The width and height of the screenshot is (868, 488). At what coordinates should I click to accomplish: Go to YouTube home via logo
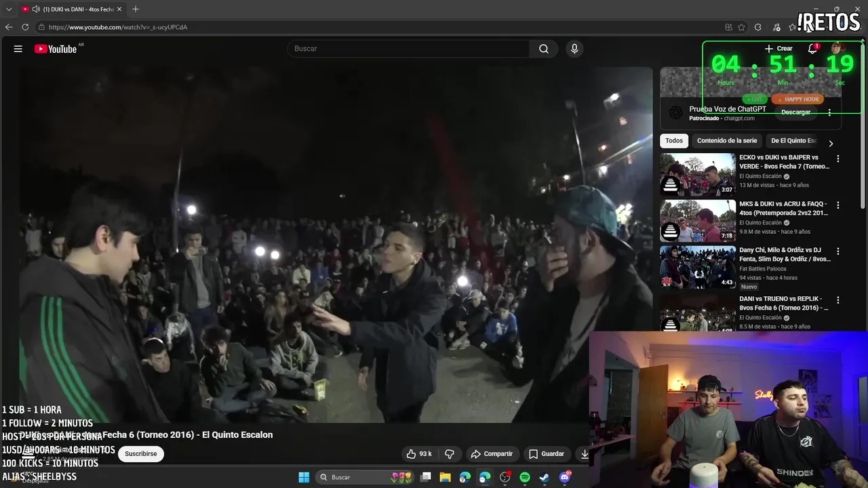(x=56, y=49)
